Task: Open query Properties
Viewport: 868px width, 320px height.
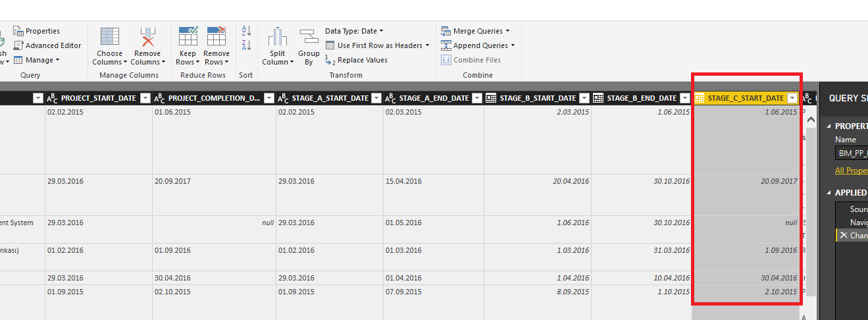Action: (37, 31)
